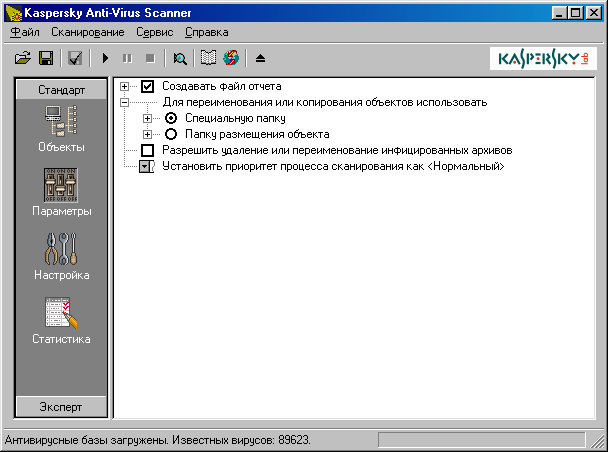
Task: Stop scanning with stop icon
Action: coord(150,59)
